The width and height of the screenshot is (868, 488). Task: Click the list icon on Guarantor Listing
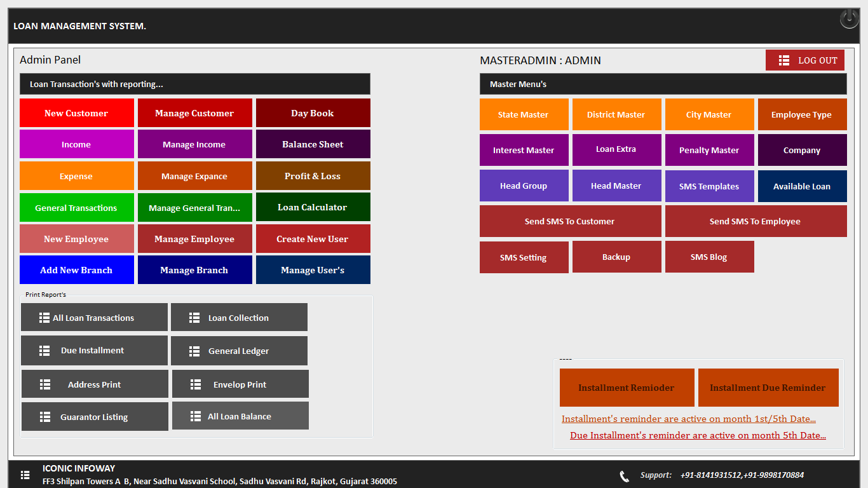pyautogui.click(x=45, y=417)
